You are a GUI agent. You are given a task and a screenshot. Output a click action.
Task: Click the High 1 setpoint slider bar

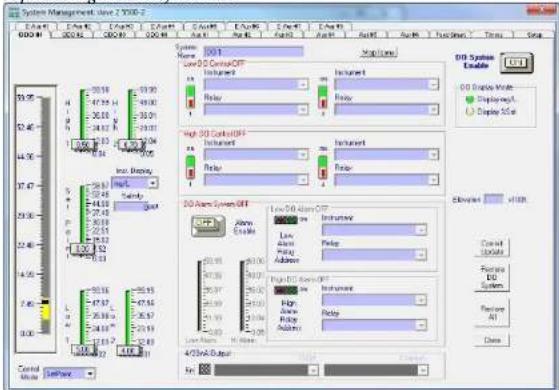click(x=83, y=114)
